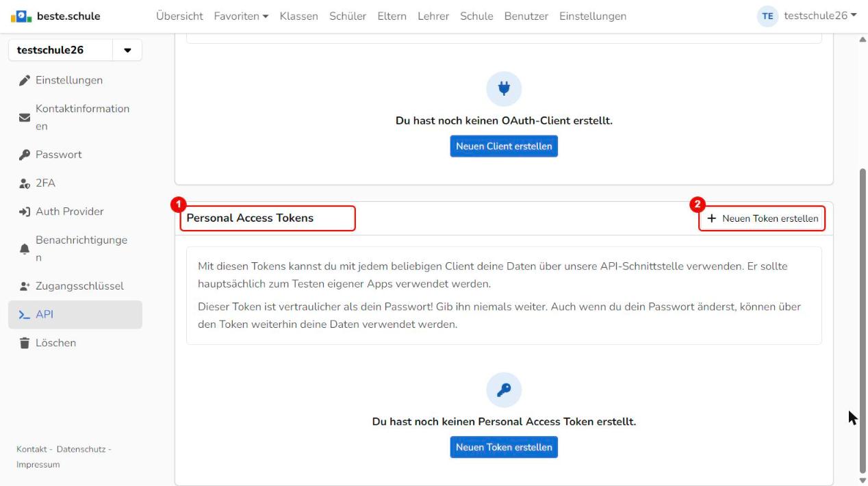Click the plus Neuen Token erstellen header button
868x486 pixels.
coord(762,218)
